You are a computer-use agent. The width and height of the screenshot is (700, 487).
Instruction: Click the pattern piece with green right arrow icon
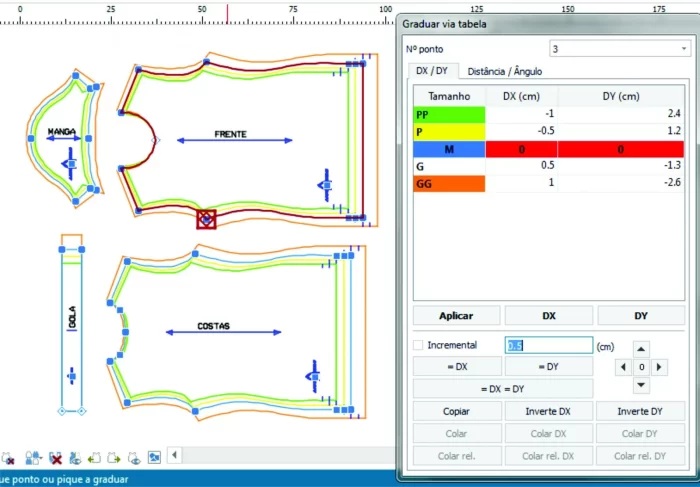pos(116,458)
